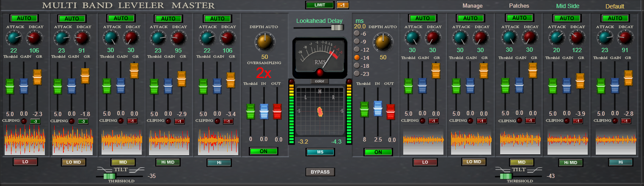
Task: Click the TILT threshold slider showing -43
Action: (x=505, y=176)
